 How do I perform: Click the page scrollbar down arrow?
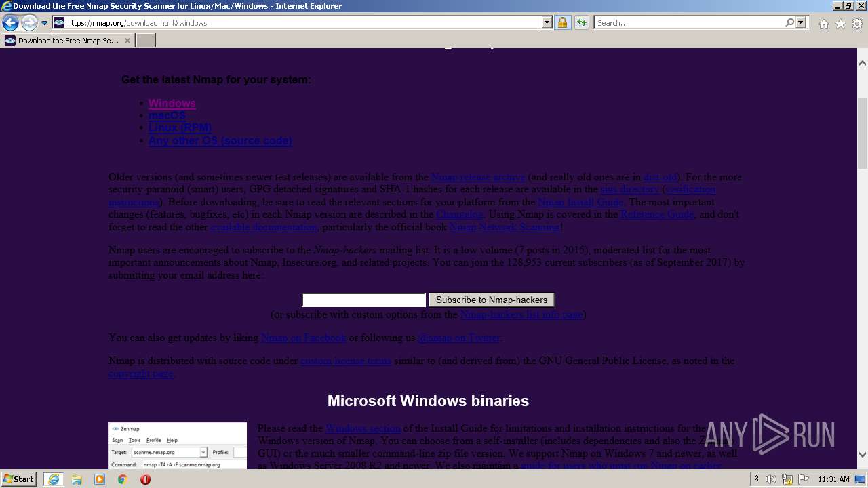[862, 455]
